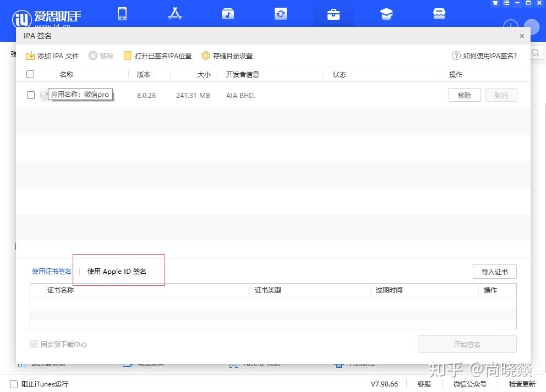Click the 状态 column header
This screenshot has width=546, height=392.
point(340,74)
